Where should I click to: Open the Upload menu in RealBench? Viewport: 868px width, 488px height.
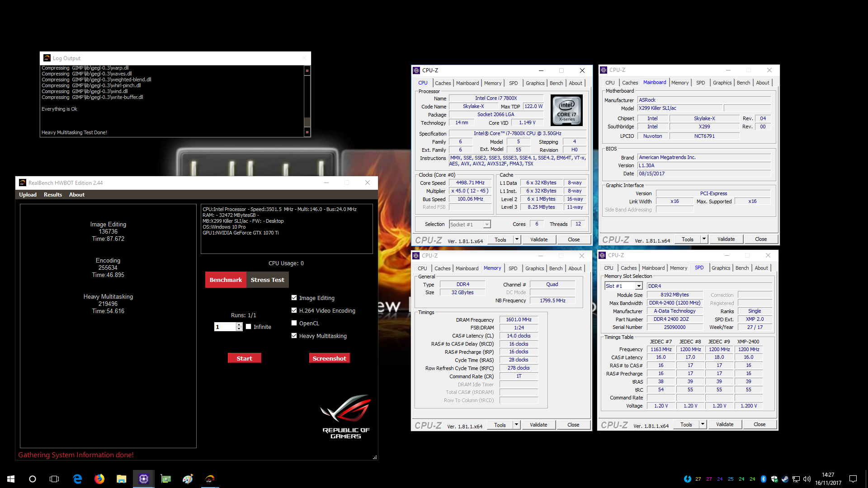point(28,195)
